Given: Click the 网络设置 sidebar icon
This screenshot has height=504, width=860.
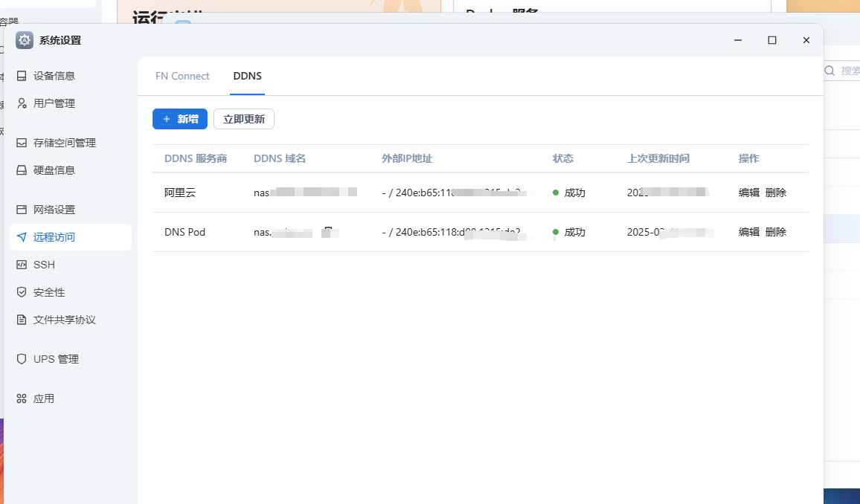Looking at the screenshot, I should (22, 210).
